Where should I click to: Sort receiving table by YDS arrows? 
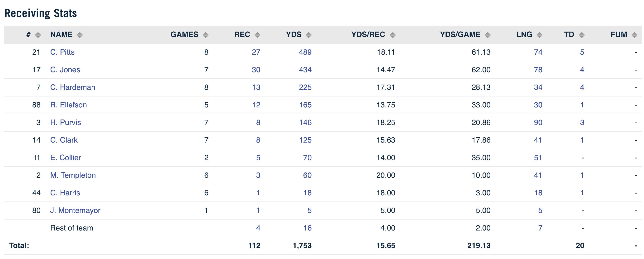click(308, 35)
